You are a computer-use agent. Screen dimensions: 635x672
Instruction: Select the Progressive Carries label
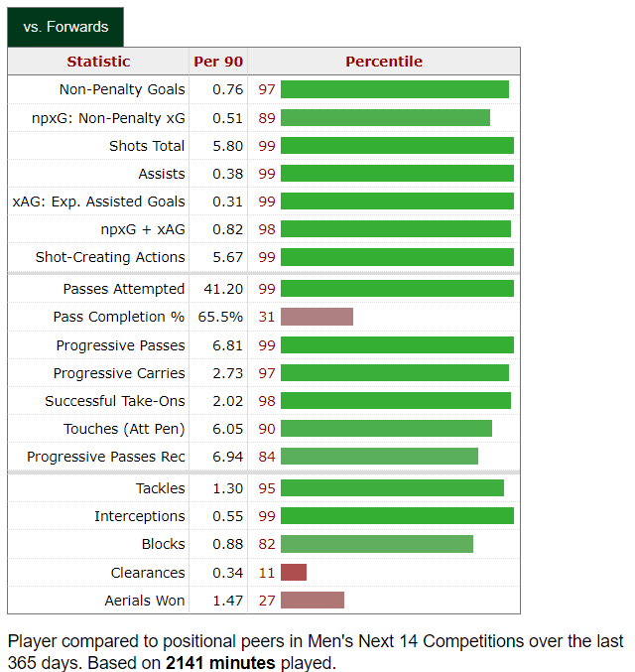119,373
